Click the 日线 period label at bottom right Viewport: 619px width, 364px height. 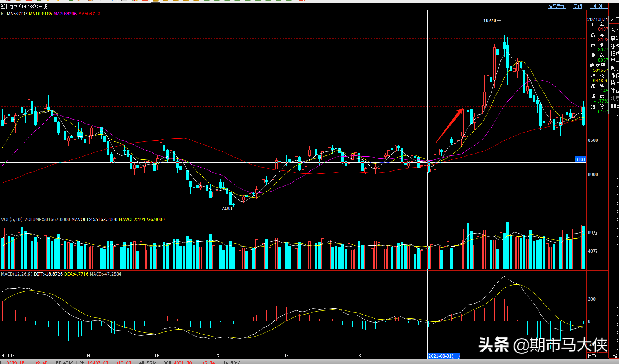click(592, 356)
